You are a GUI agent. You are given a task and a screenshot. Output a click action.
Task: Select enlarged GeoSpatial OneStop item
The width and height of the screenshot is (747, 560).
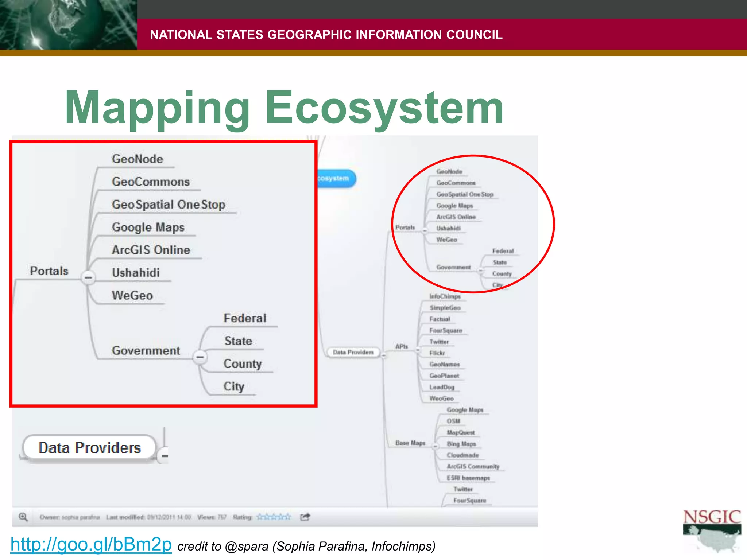click(x=168, y=205)
